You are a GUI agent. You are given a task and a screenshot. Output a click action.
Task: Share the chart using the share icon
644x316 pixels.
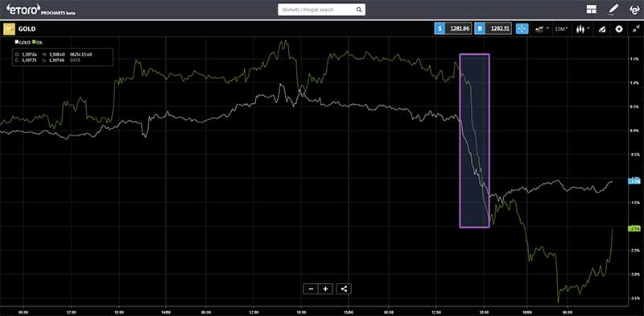tap(344, 289)
